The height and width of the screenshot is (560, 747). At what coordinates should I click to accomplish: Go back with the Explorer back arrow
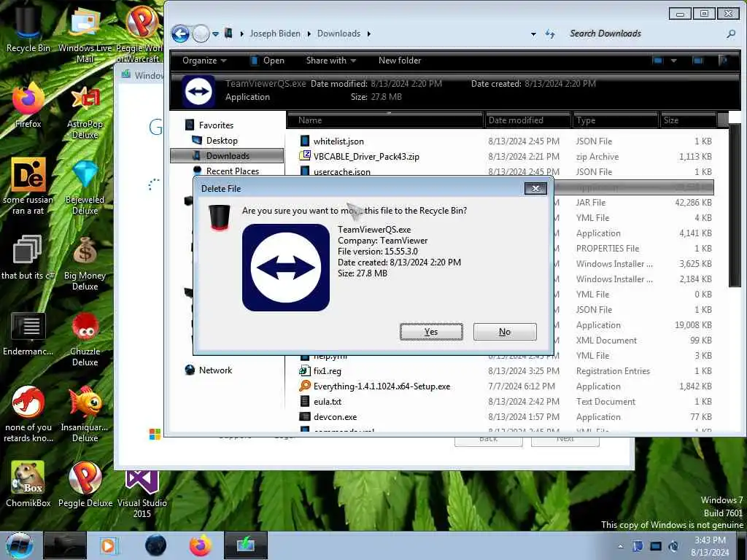(x=181, y=34)
